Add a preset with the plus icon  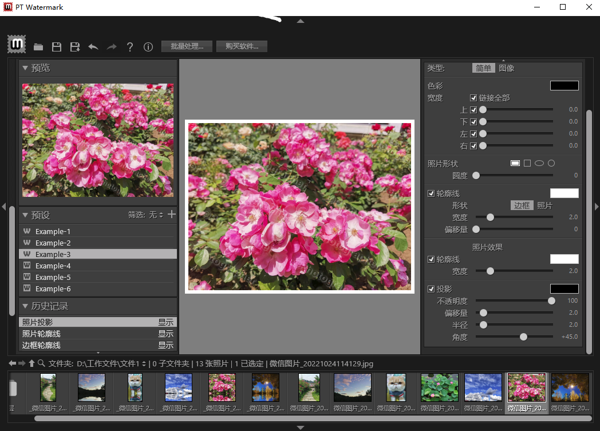[172, 214]
